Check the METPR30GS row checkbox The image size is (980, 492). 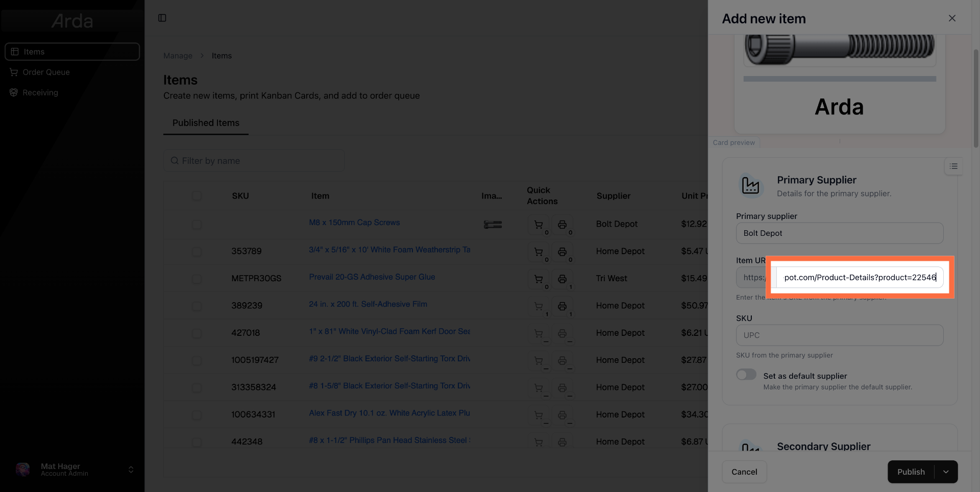(197, 279)
